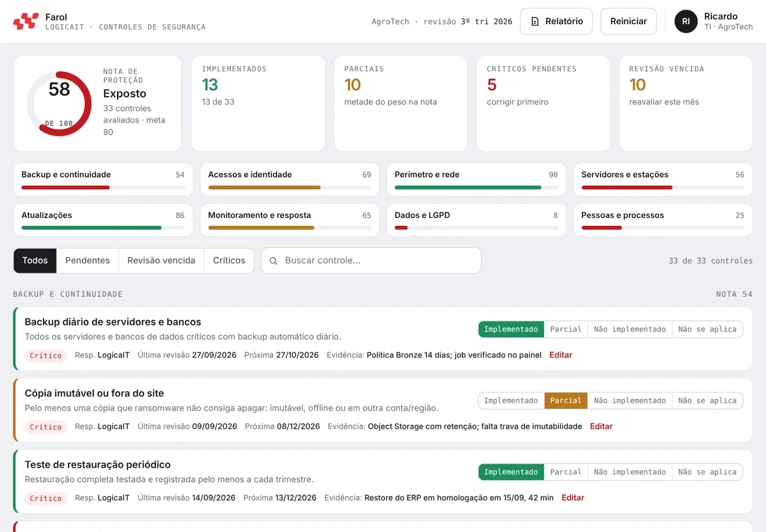Open the Pessoas e processos category card
The image size is (766, 532).
click(x=663, y=220)
